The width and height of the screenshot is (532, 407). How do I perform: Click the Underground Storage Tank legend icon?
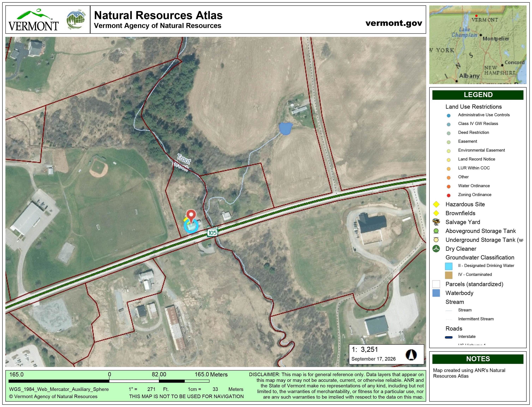coord(436,240)
